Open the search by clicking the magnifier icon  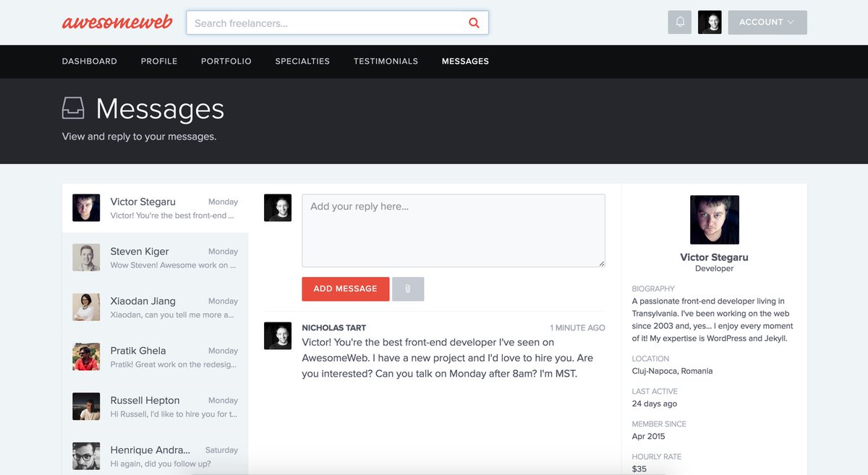click(x=474, y=22)
